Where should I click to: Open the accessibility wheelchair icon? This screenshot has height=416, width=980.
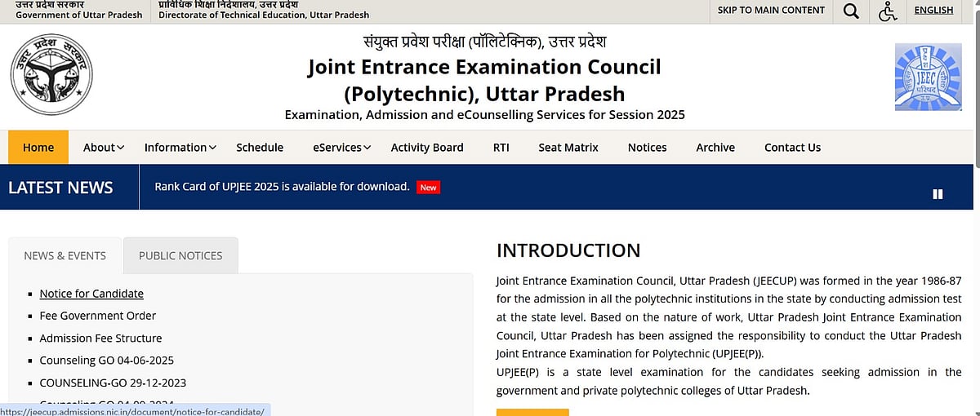888,11
